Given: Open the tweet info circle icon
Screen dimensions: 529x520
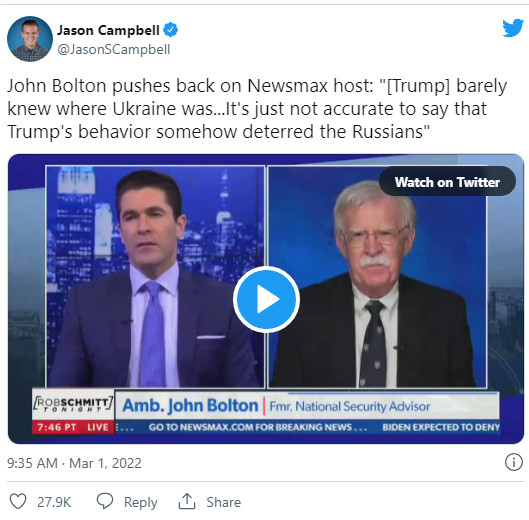Looking at the screenshot, I should tap(514, 462).
